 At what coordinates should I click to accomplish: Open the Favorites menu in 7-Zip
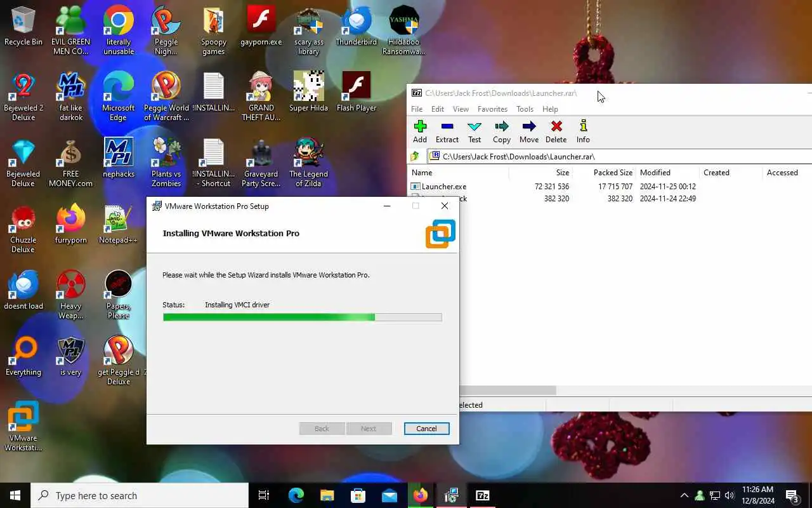pos(492,109)
